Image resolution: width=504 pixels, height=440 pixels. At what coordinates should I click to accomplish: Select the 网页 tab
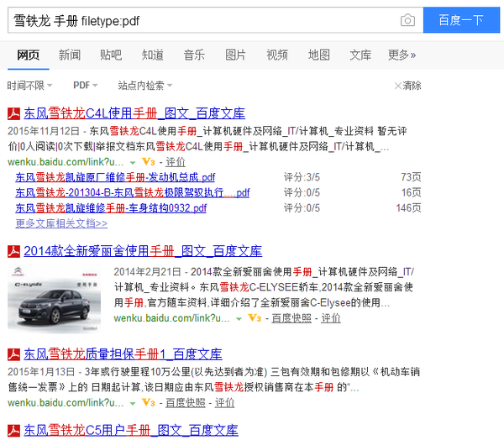(29, 55)
